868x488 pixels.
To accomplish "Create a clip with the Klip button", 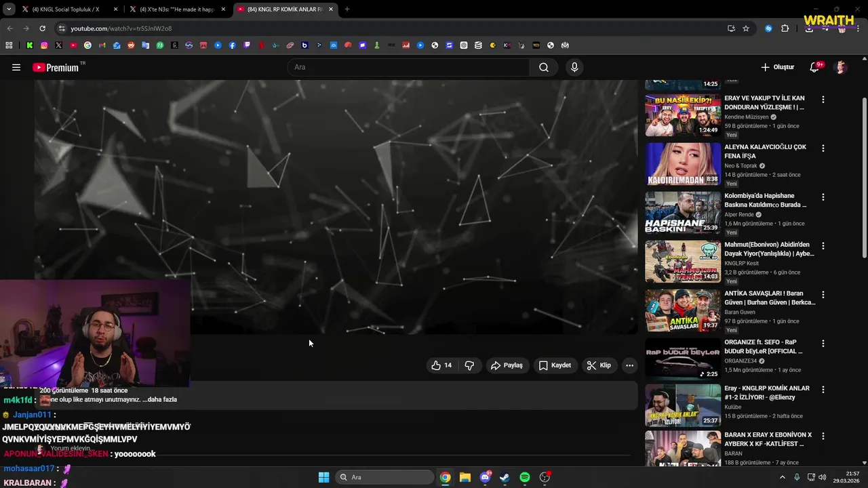I will pyautogui.click(x=599, y=365).
